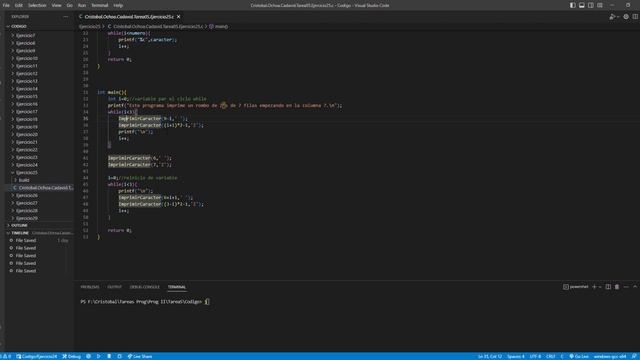Click the return 0 line in main
640x360 pixels.
[120, 230]
